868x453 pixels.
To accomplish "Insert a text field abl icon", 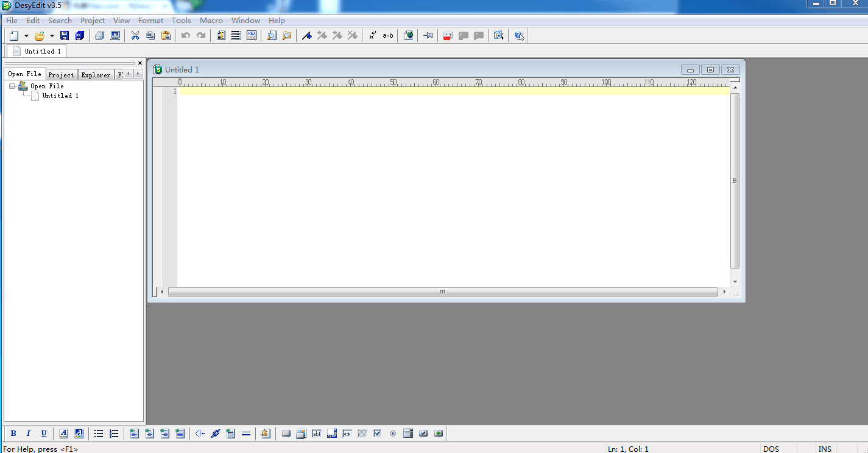I will 317,434.
